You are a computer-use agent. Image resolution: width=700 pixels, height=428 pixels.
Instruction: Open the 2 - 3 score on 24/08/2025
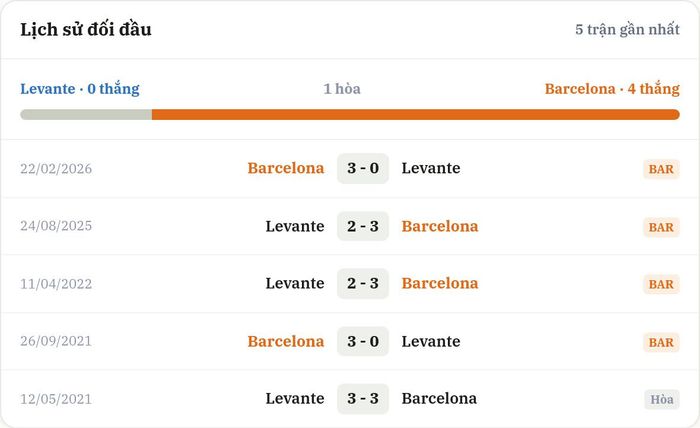tap(363, 226)
